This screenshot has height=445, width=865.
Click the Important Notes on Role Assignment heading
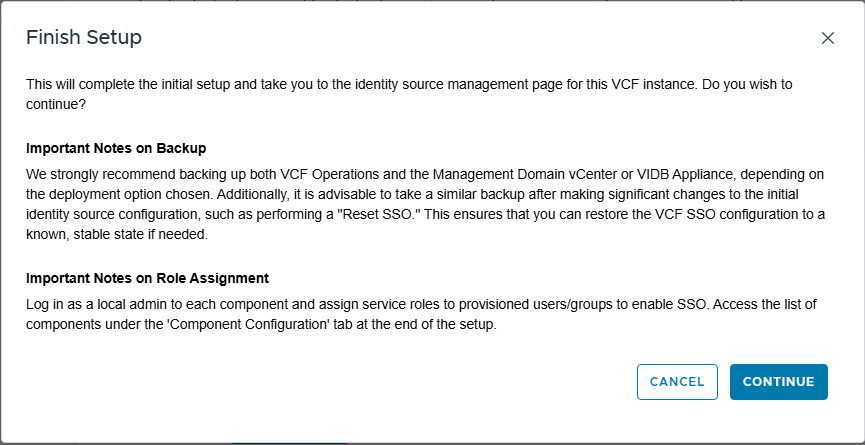148,278
